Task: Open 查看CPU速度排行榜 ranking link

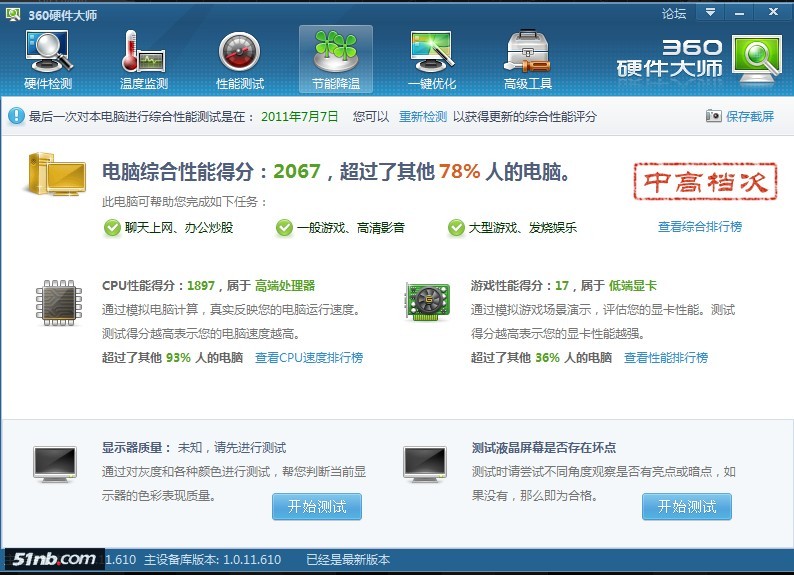Action: [x=309, y=358]
